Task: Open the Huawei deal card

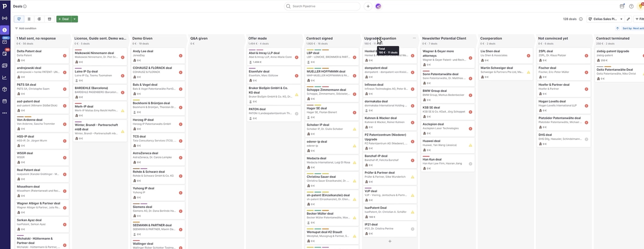Action: click(447, 145)
